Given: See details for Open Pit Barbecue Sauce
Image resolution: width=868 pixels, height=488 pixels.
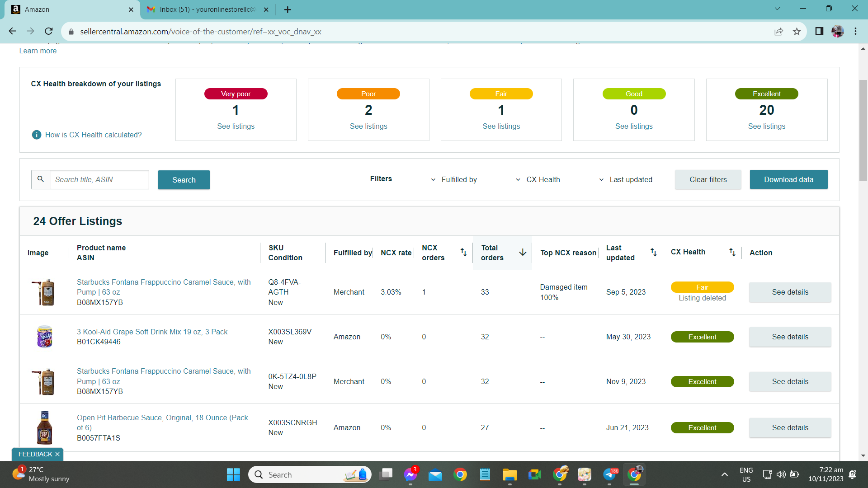Looking at the screenshot, I should (x=790, y=427).
